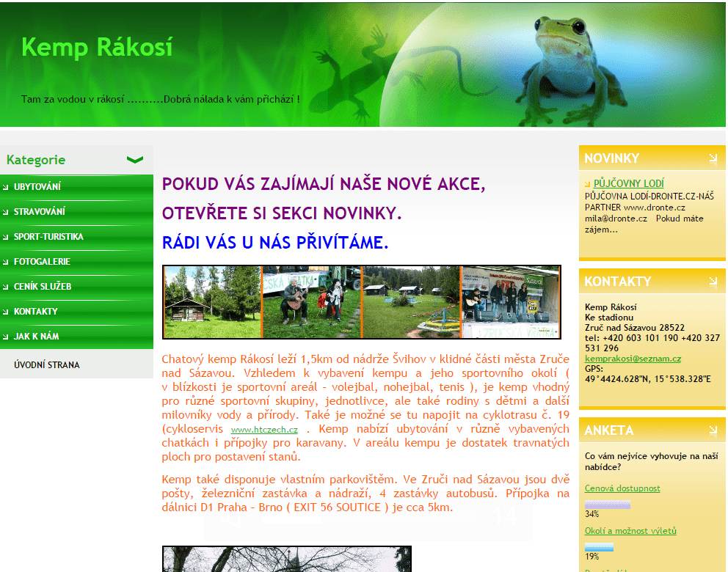Open the CENÍK SLUŽEB page
The image size is (728, 572).
coord(42,287)
